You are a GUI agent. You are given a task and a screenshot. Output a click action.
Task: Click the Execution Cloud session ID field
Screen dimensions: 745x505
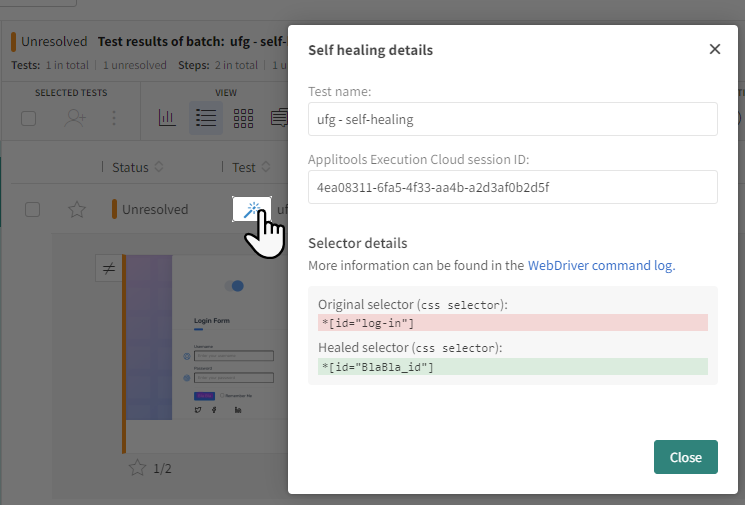[512, 187]
